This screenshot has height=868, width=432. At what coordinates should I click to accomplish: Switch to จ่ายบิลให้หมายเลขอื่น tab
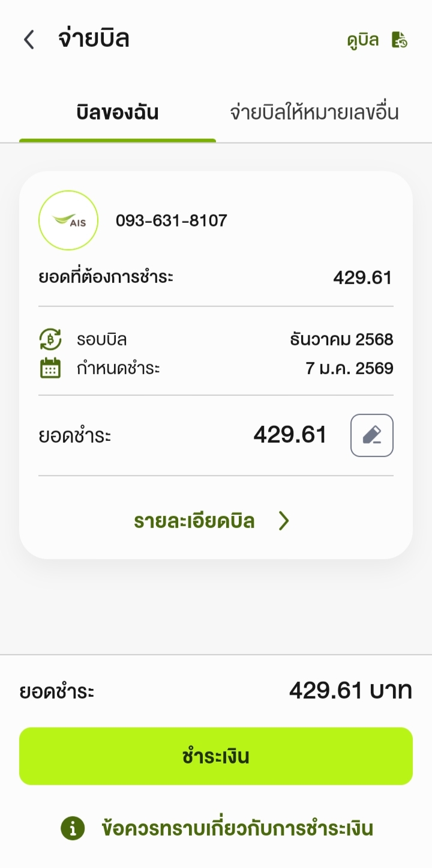pyautogui.click(x=314, y=113)
